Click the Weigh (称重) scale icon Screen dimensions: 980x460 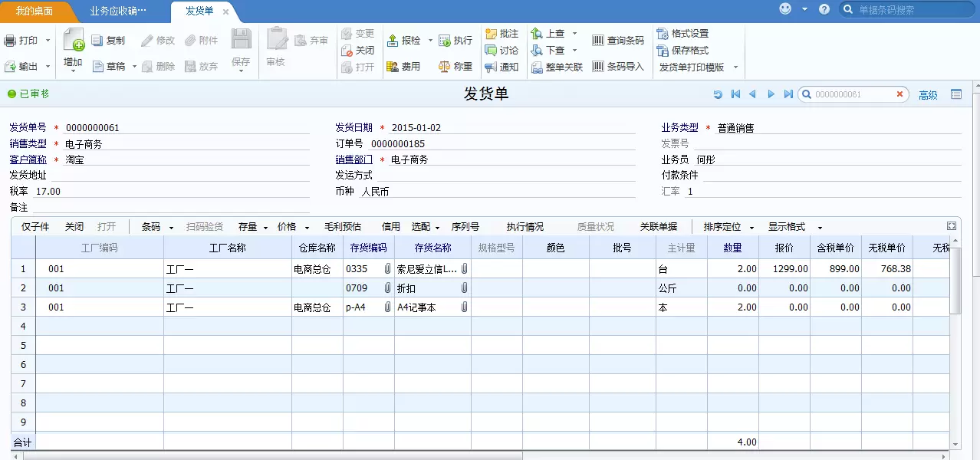(x=444, y=67)
